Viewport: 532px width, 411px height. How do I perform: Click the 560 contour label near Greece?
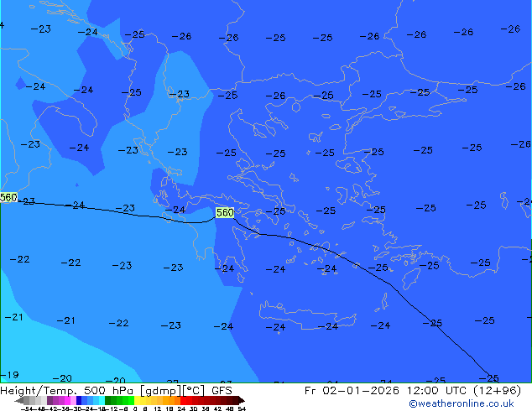pyautogui.click(x=225, y=212)
